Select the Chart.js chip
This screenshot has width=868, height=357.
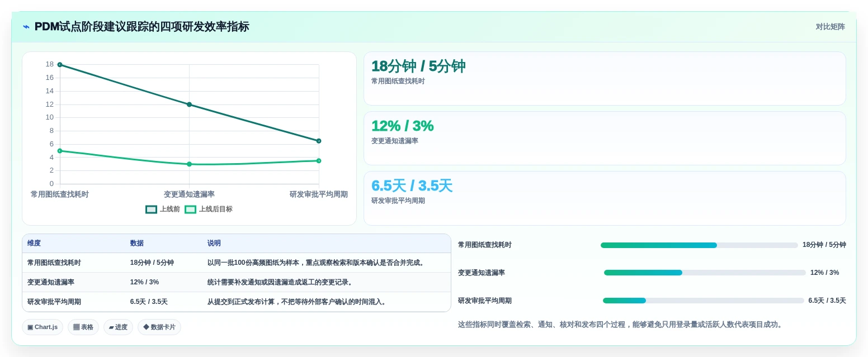point(43,327)
